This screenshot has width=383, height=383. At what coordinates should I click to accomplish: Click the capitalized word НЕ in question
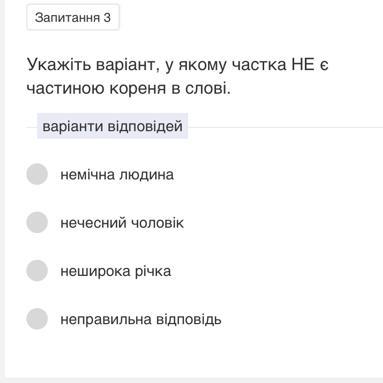303,64
